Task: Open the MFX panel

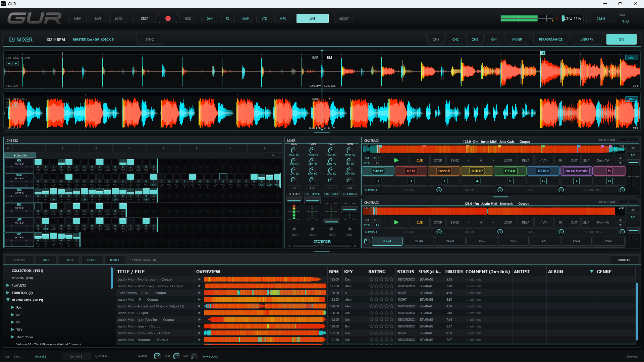Action: coord(283,18)
